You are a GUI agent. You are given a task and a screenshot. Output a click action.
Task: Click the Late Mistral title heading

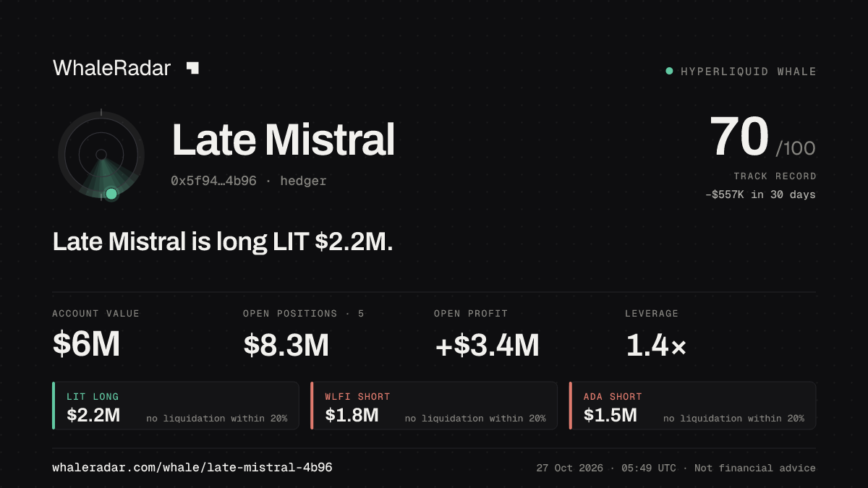point(284,140)
